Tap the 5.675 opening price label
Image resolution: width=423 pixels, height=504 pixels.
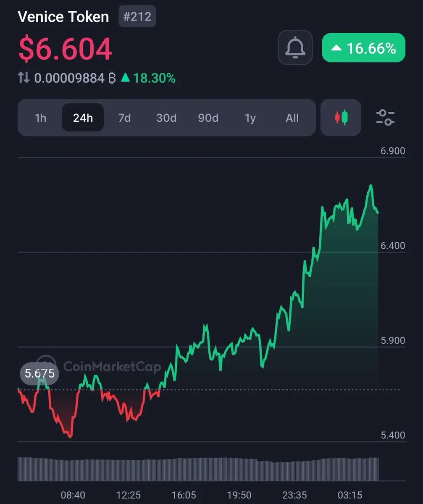pyautogui.click(x=39, y=373)
